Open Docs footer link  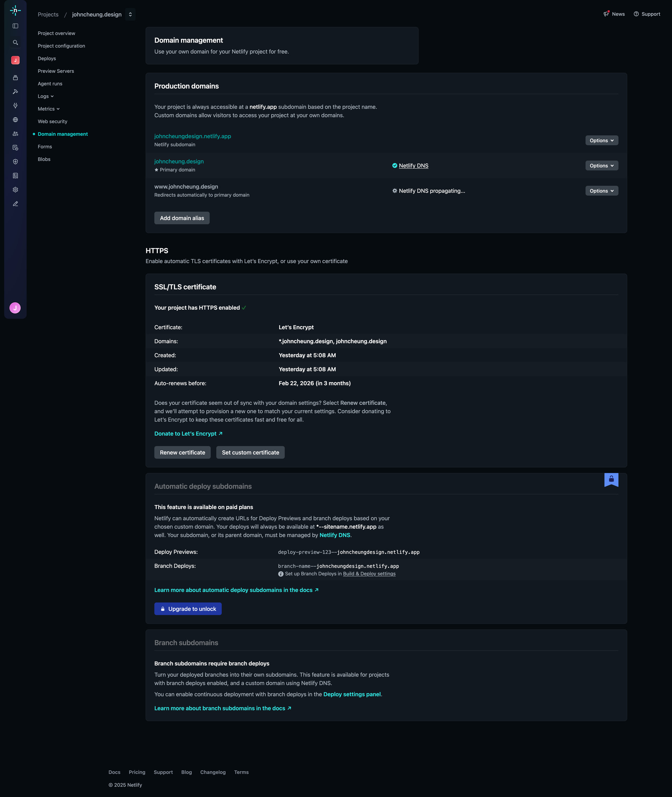(x=114, y=772)
